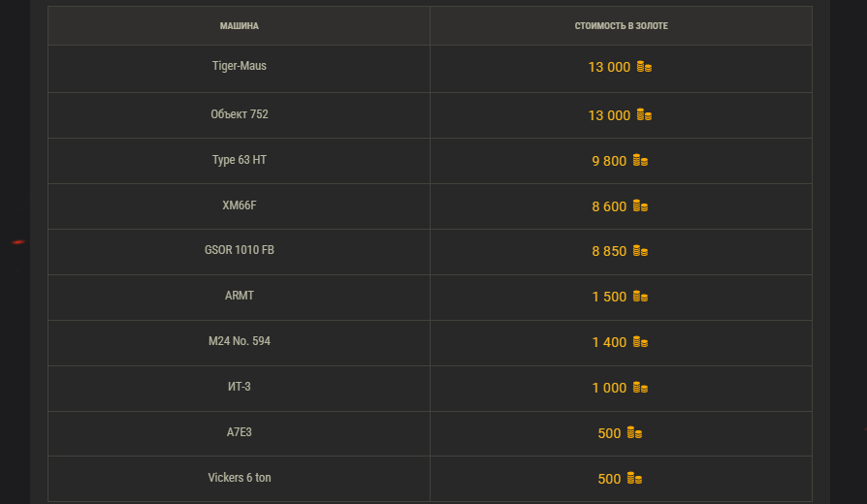Viewport: 867px width, 504px height.
Task: Click the gold coin icon next to Tiger-Maus price
Action: point(644,67)
